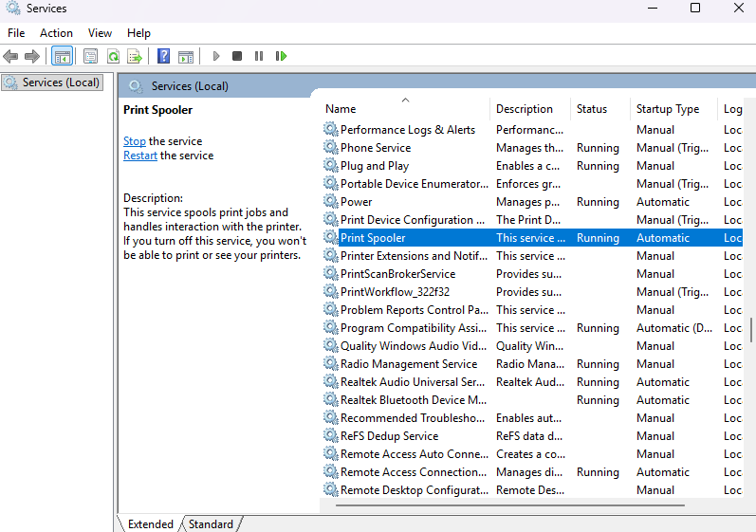
Task: Click the Show/Hide Action Pane icon
Action: (186, 57)
